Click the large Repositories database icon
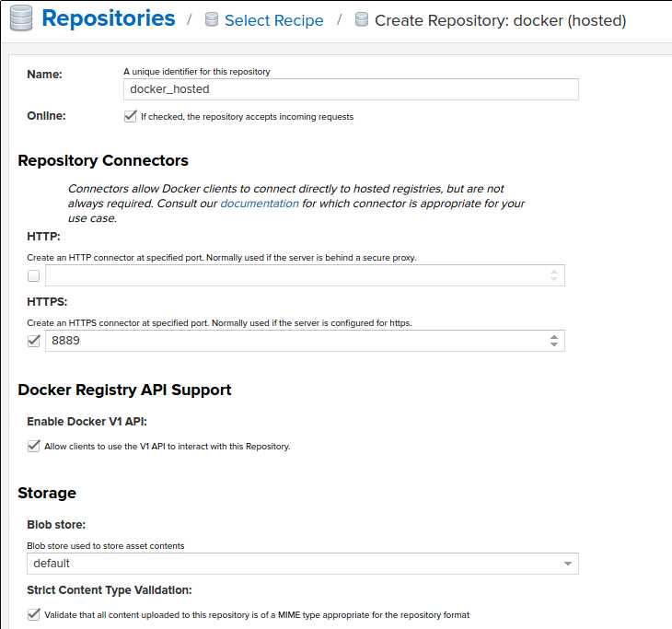 pyautogui.click(x=20, y=19)
